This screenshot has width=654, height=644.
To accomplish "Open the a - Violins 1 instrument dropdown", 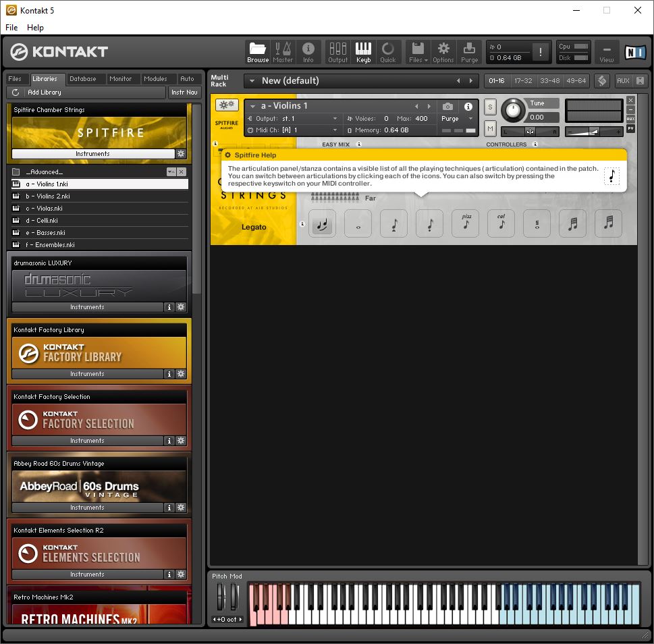I will tap(252, 107).
